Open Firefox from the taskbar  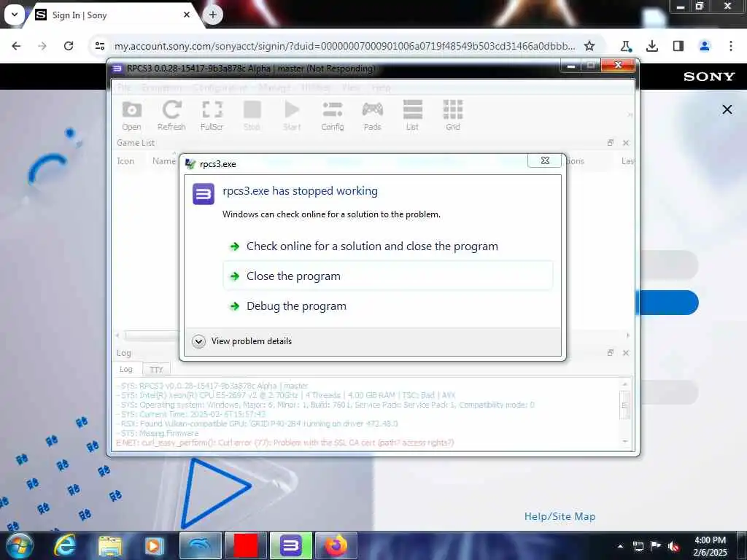(336, 545)
